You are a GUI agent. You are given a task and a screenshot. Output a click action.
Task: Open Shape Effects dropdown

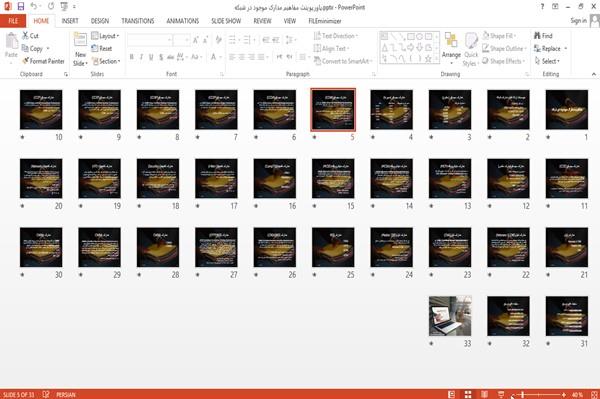[503, 61]
